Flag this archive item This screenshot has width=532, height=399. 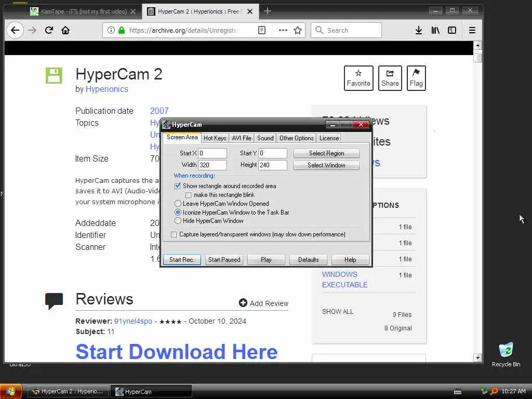coord(416,78)
